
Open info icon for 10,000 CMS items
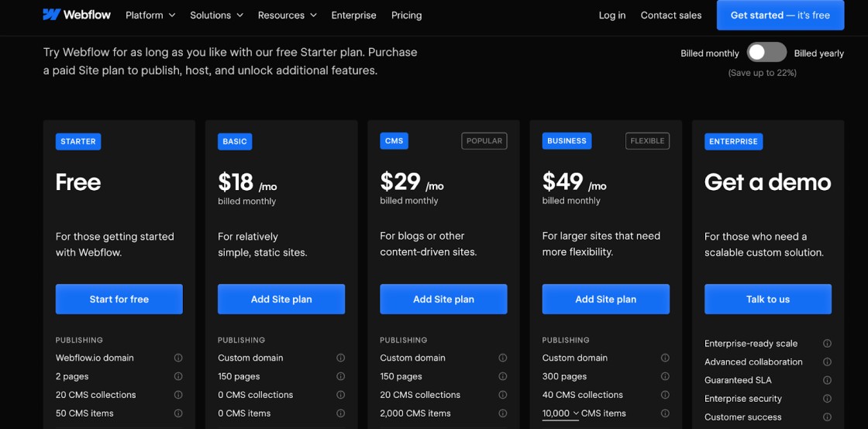(665, 413)
